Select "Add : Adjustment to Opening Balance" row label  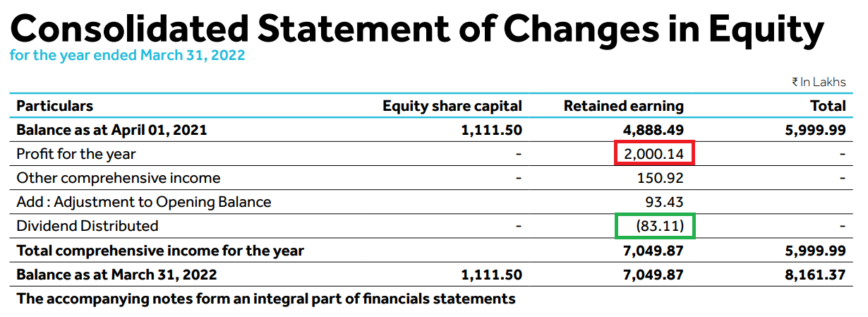coord(143,202)
